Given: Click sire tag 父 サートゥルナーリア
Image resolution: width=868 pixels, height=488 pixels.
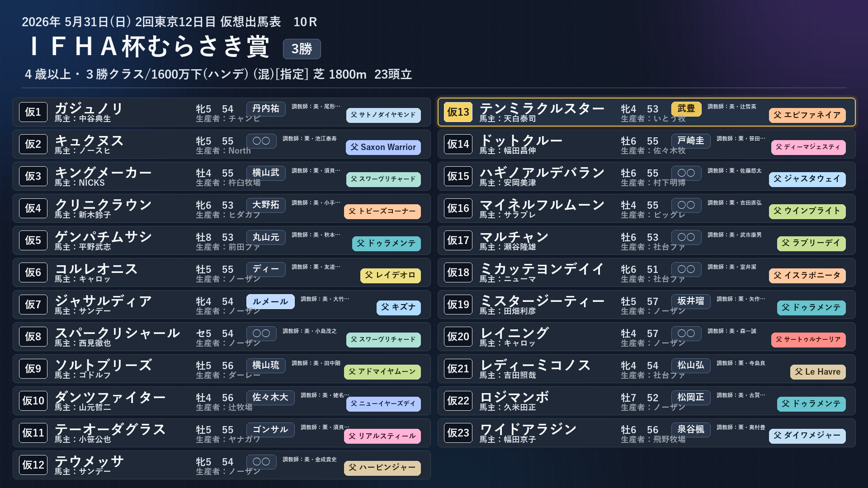Looking at the screenshot, I should (x=808, y=340).
